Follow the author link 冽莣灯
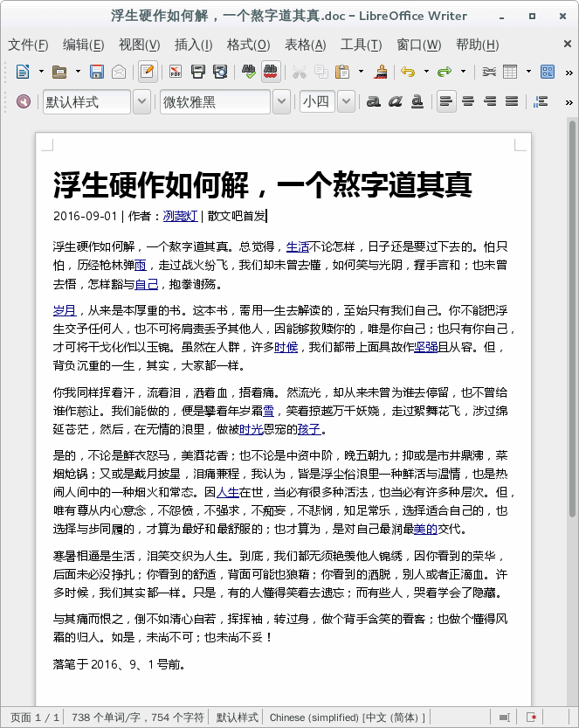This screenshot has width=579, height=728. 181,217
